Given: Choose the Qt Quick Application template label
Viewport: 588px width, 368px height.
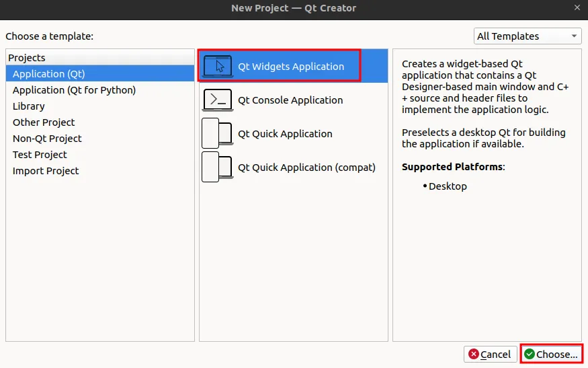Looking at the screenshot, I should point(285,134).
